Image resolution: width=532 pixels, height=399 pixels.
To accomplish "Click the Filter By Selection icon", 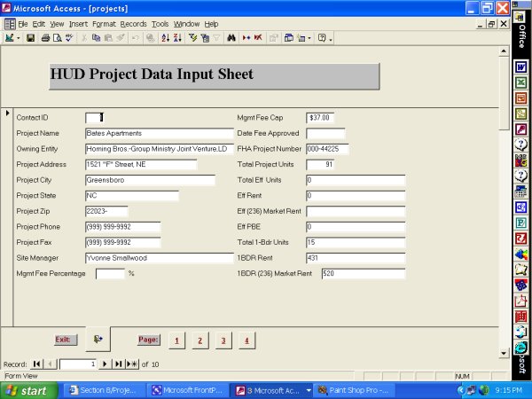I will [x=192, y=39].
